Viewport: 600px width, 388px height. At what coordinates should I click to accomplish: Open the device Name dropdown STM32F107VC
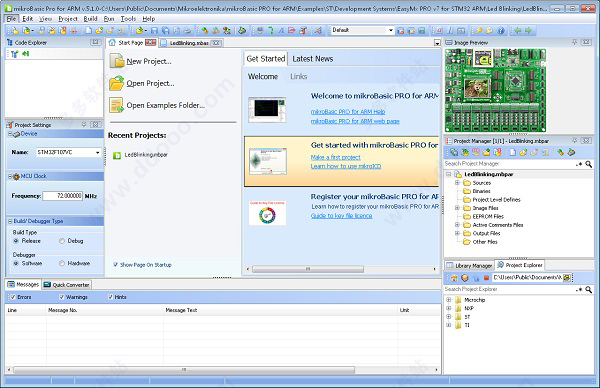(x=98, y=152)
